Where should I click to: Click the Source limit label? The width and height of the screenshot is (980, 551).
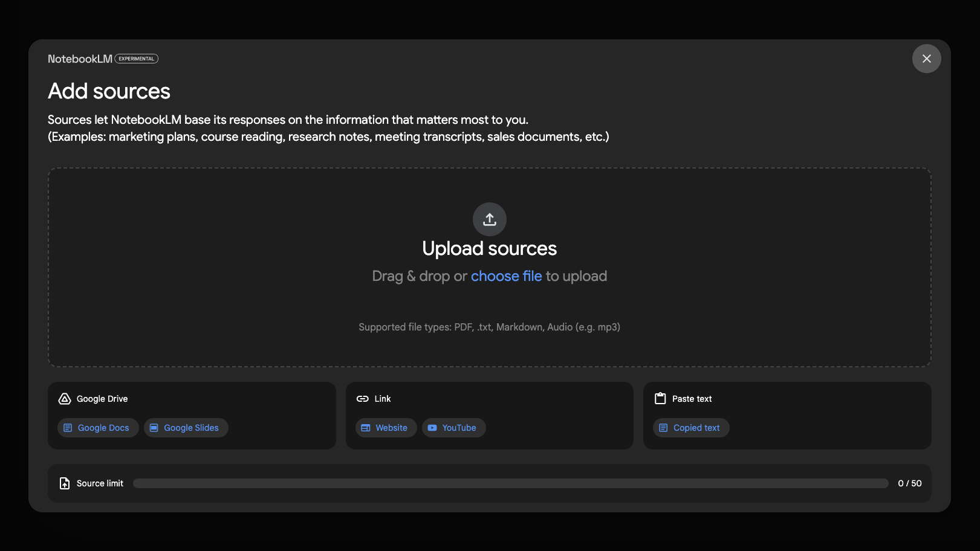point(100,483)
